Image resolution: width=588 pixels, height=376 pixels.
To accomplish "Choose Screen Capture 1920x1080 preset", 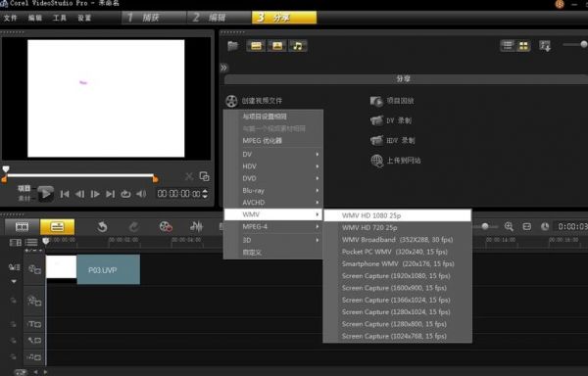I will [397, 275].
